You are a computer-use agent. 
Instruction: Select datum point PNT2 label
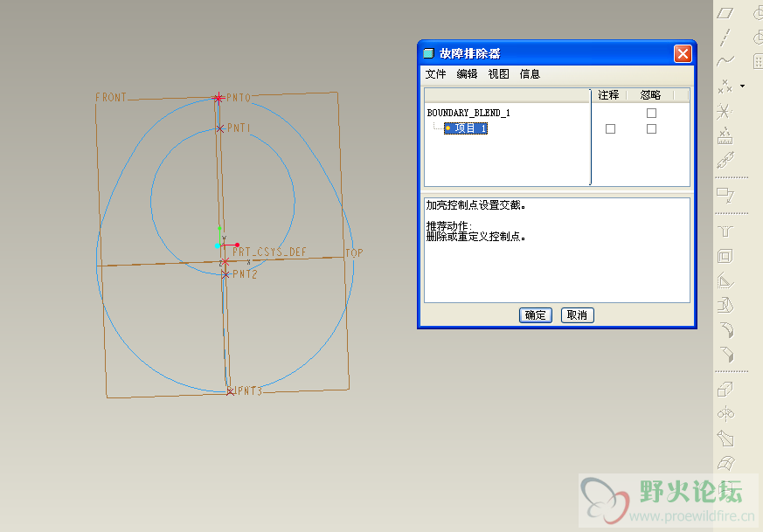pyautogui.click(x=245, y=274)
